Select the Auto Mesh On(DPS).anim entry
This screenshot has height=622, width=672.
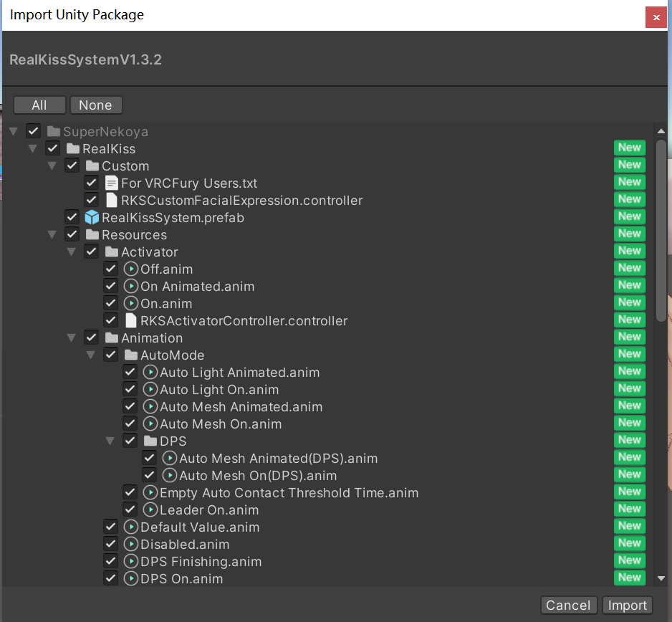tap(257, 476)
